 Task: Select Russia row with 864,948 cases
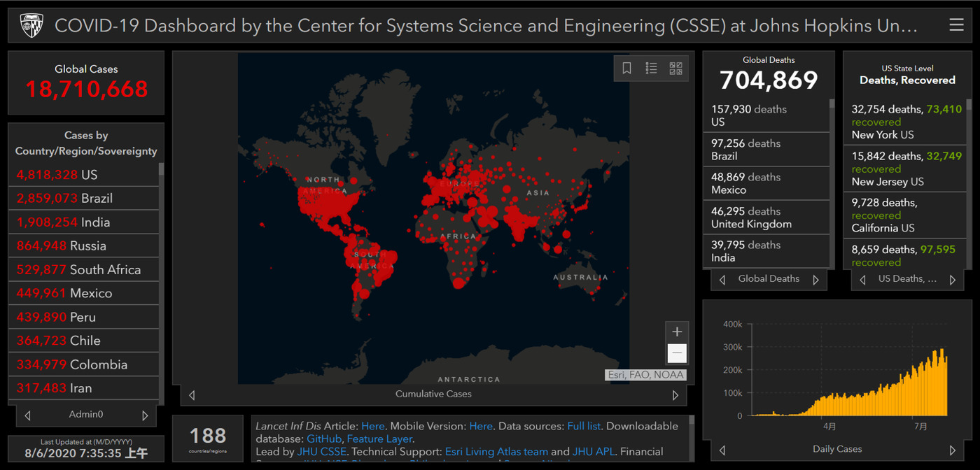[83, 246]
